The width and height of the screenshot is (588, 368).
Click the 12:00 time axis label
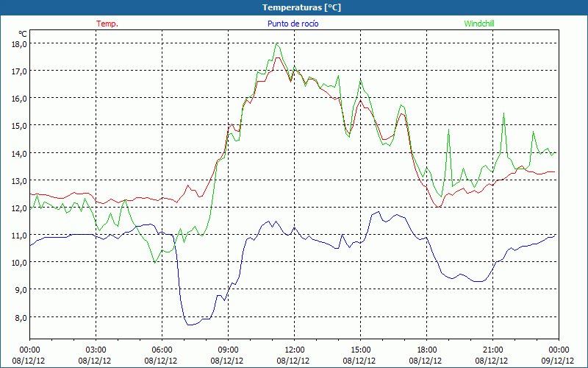(295, 350)
